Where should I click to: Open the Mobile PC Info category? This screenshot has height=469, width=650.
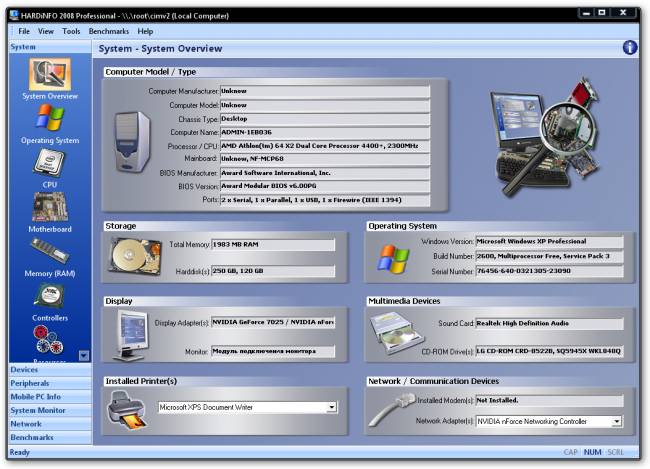tap(35, 397)
